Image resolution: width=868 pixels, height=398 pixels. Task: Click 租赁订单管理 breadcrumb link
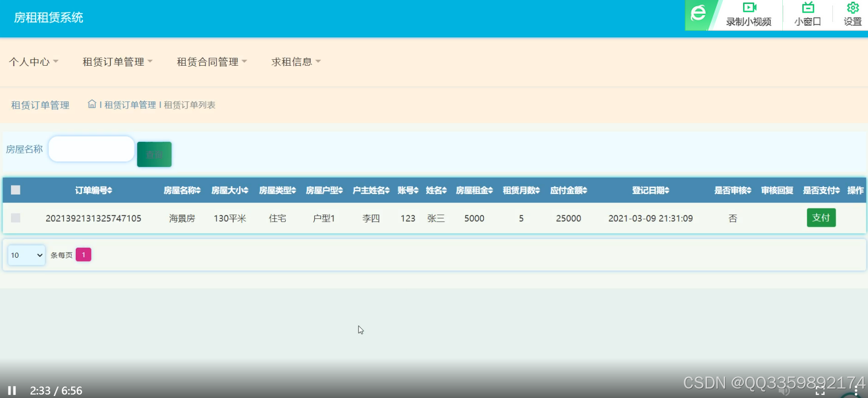130,104
